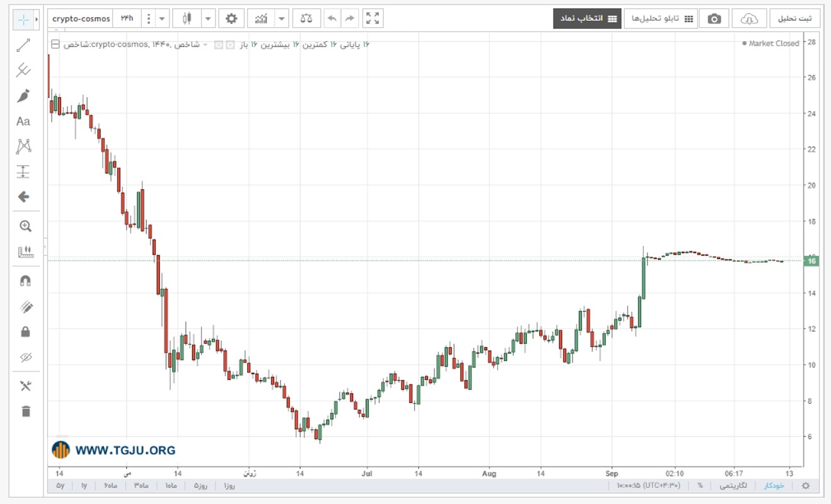Remove all drawings with trash icon
This screenshot has width=831, height=504.
25,411
